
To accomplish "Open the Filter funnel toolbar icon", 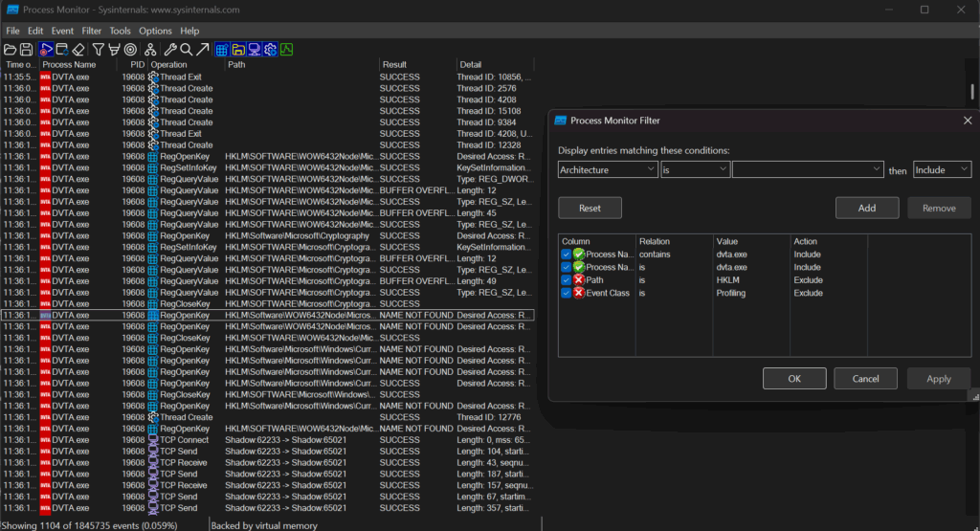I will pyautogui.click(x=98, y=49).
